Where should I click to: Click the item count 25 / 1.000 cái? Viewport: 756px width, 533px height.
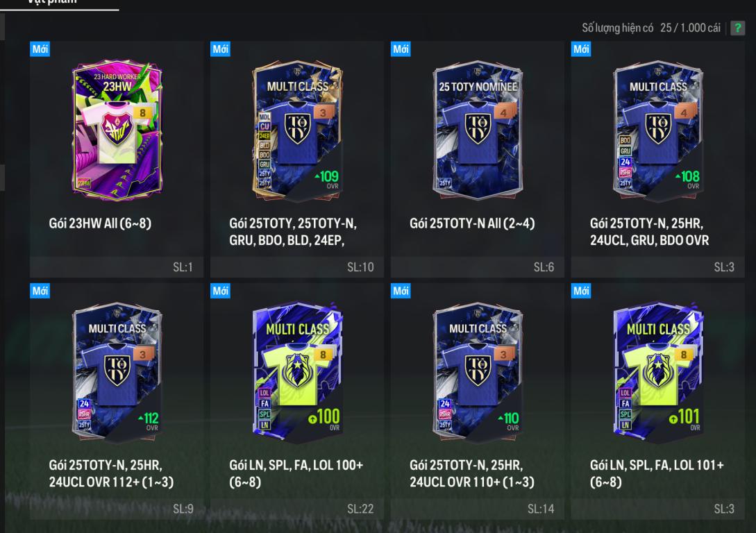[691, 28]
